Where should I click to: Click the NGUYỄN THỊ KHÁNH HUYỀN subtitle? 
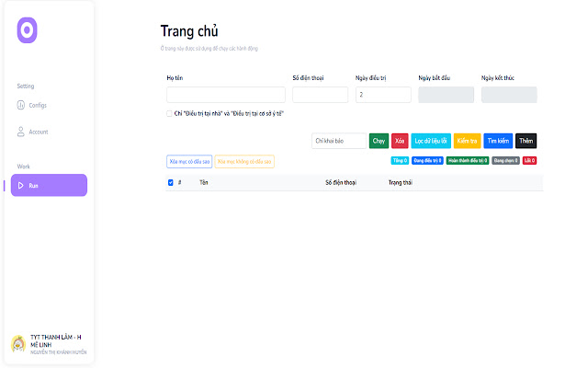tap(58, 352)
